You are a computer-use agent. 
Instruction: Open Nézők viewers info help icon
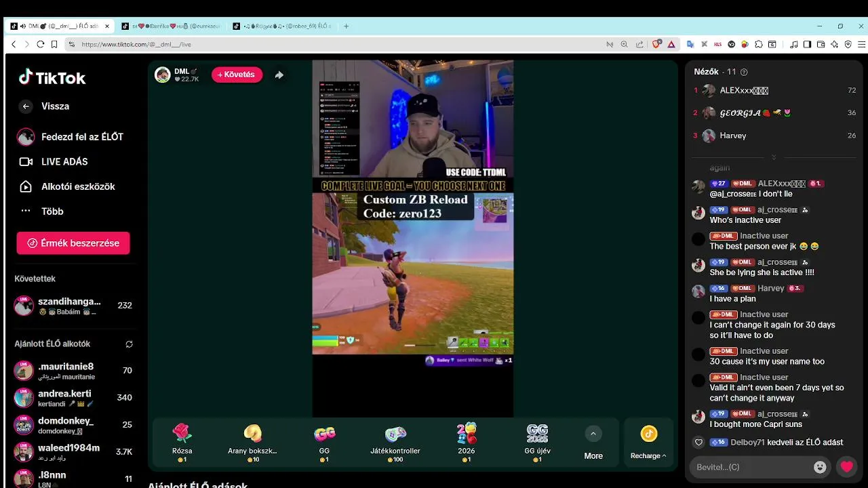click(x=744, y=72)
